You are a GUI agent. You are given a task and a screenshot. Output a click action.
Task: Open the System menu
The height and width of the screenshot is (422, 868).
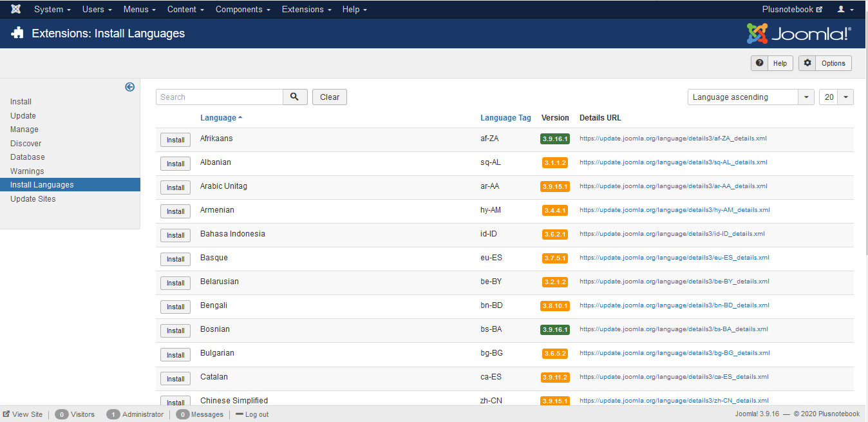[x=52, y=9]
